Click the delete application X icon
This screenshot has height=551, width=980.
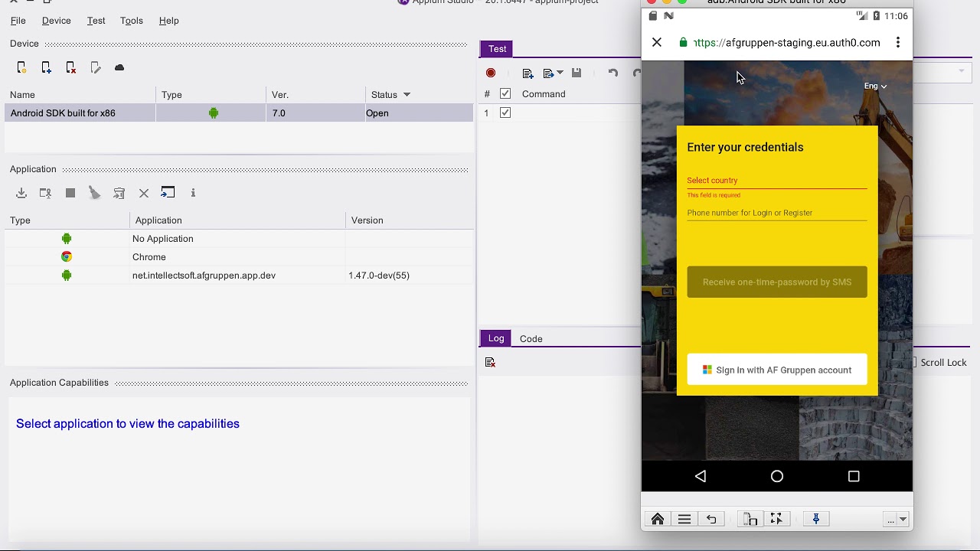coord(144,193)
